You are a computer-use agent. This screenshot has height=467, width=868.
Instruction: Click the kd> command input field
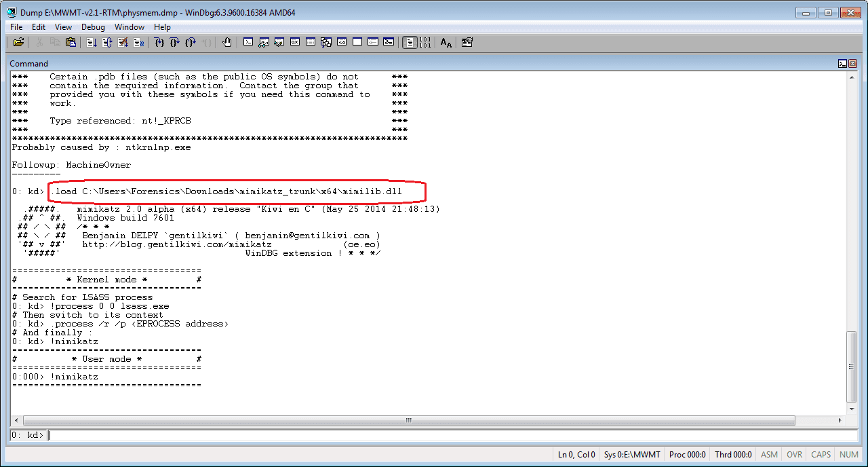click(452, 435)
